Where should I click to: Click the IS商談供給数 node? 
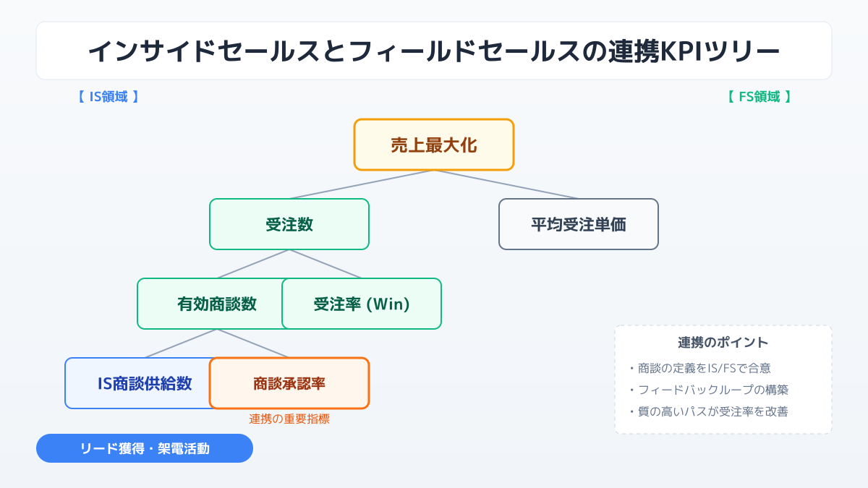(x=137, y=383)
